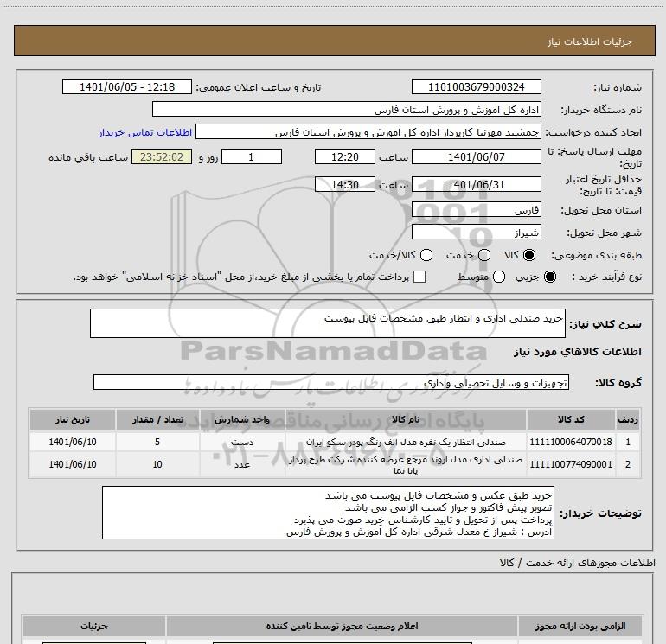Click the شماره نیاز field 1101003679000324
Image resolution: width=666 pixels, height=644 pixels.
pos(476,86)
